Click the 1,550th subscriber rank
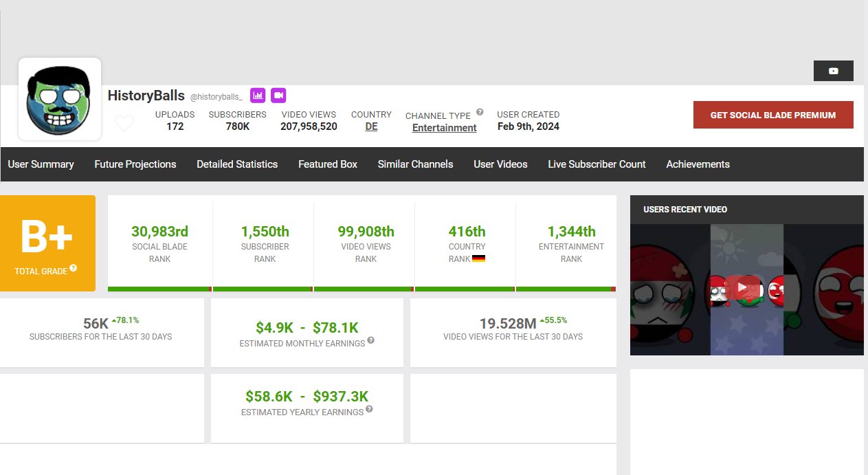 (x=265, y=232)
